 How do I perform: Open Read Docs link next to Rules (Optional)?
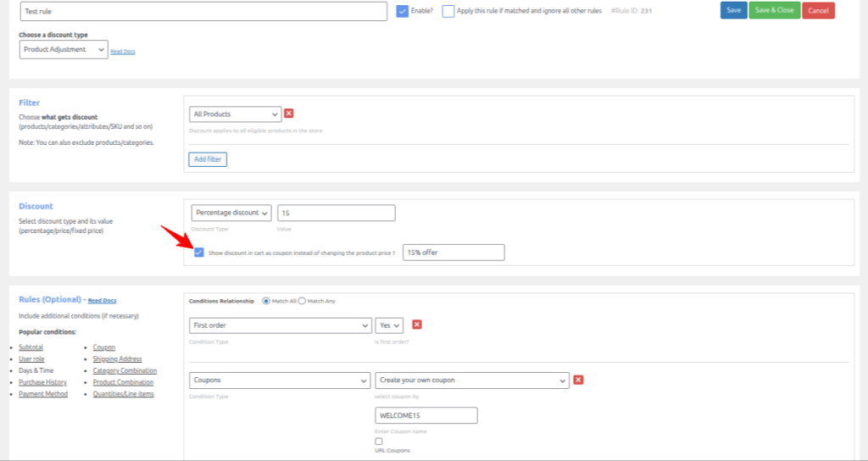[x=102, y=301]
